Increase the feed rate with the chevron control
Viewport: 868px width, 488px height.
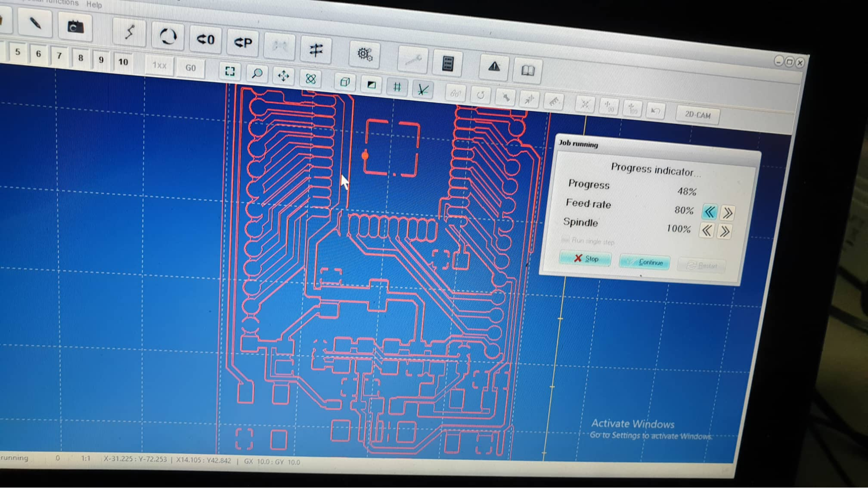click(727, 212)
